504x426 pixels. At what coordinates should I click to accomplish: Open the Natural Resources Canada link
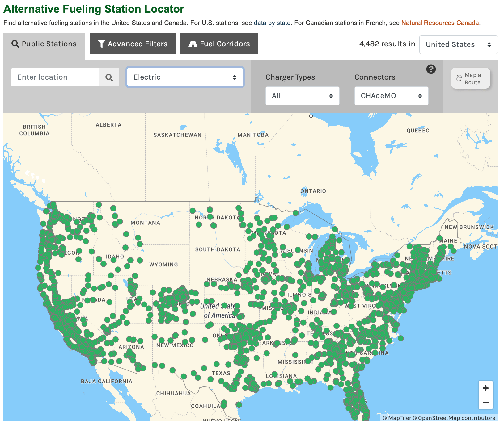click(440, 23)
